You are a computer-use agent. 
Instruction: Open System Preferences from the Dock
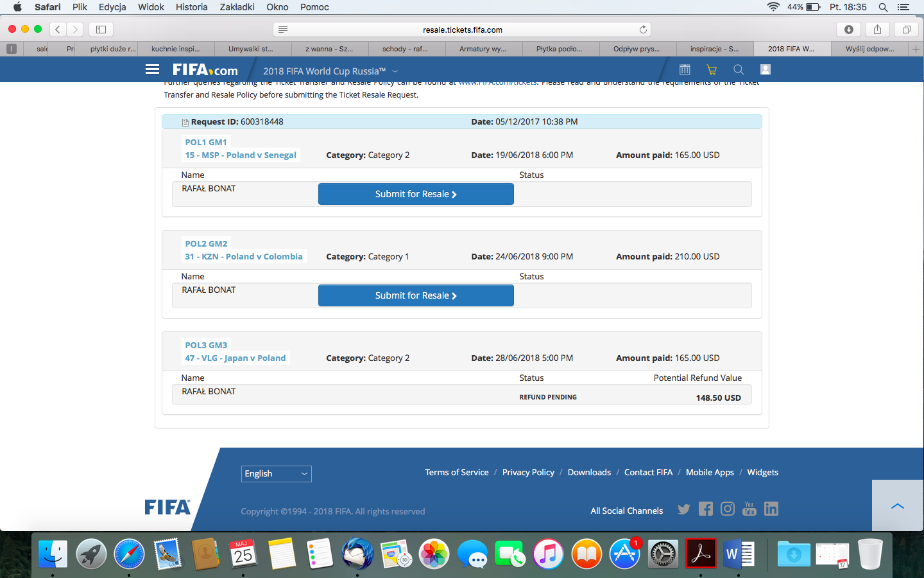point(663,554)
